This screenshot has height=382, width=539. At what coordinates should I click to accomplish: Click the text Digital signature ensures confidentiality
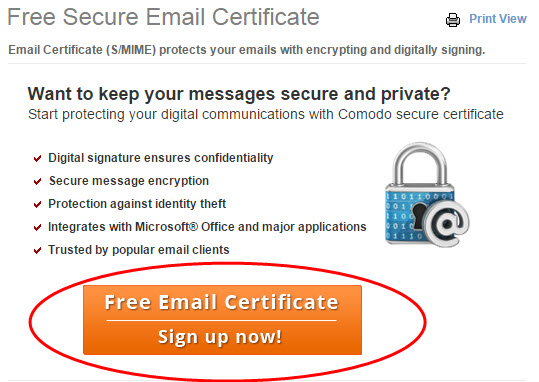tap(161, 158)
